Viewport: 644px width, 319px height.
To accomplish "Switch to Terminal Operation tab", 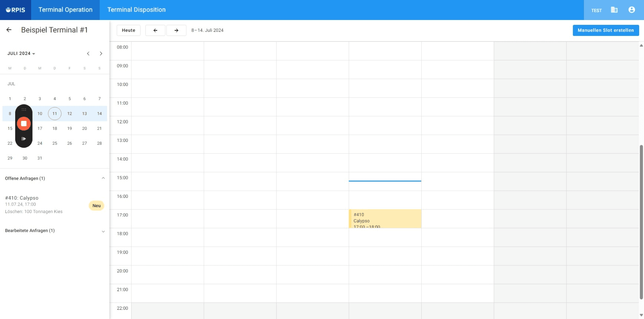I will coord(66,10).
